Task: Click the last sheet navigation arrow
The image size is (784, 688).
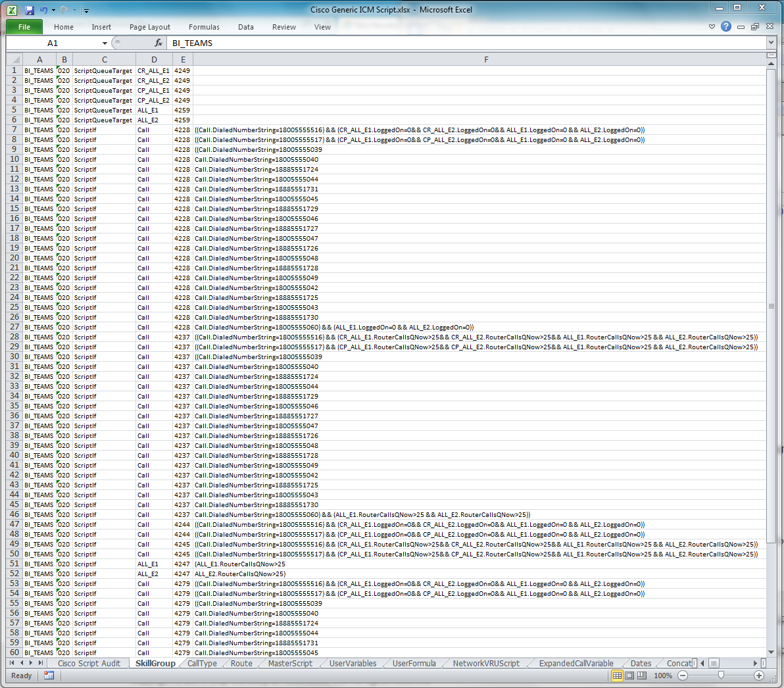Action: 41,663
